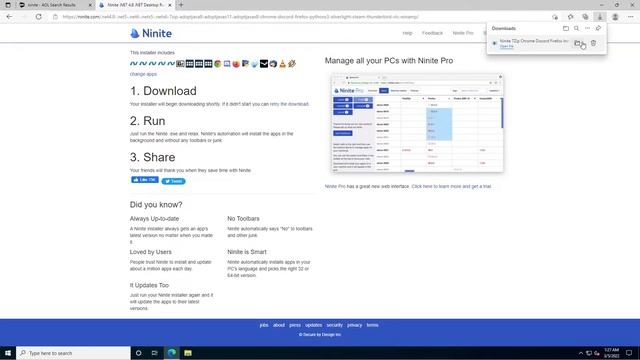Add this page to favorites
The width and height of the screenshot is (640, 360).
(555, 17)
